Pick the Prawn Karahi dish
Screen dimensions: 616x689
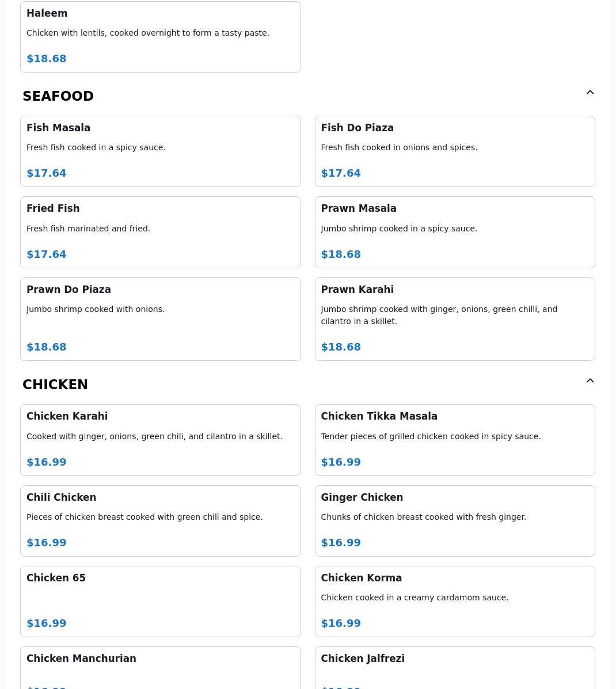[454, 319]
